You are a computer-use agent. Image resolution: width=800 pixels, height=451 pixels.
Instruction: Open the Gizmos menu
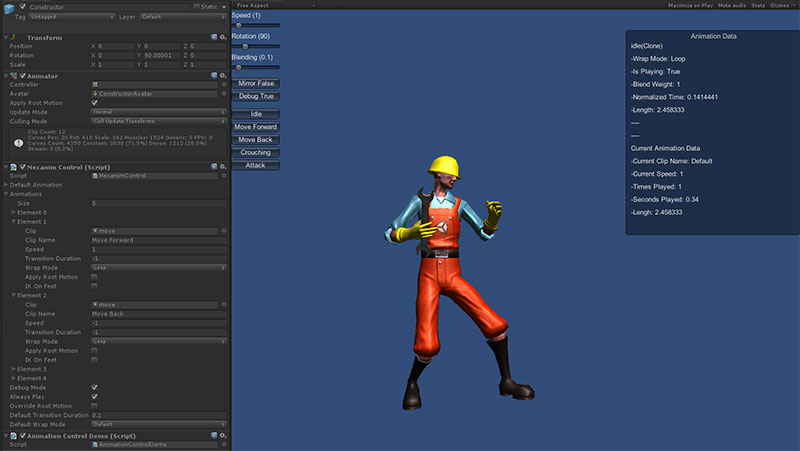781,5
